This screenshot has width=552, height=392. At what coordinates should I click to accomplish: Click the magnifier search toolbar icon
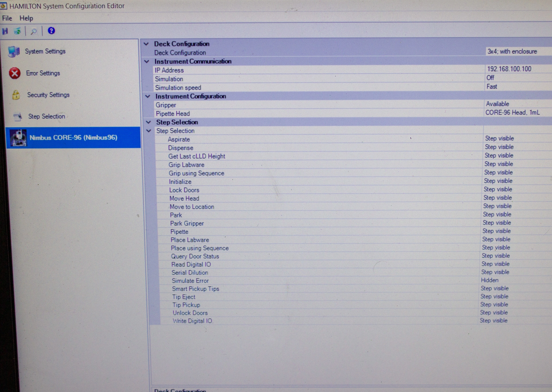[33, 31]
